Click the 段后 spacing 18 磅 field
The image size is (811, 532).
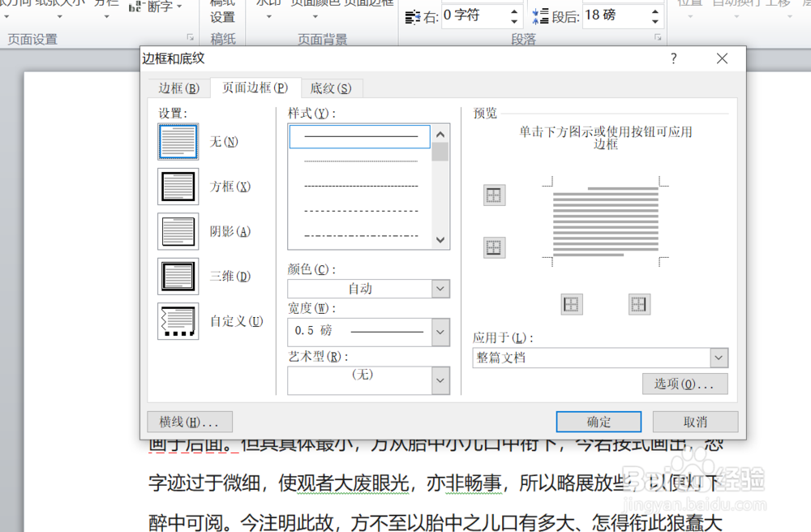point(616,15)
